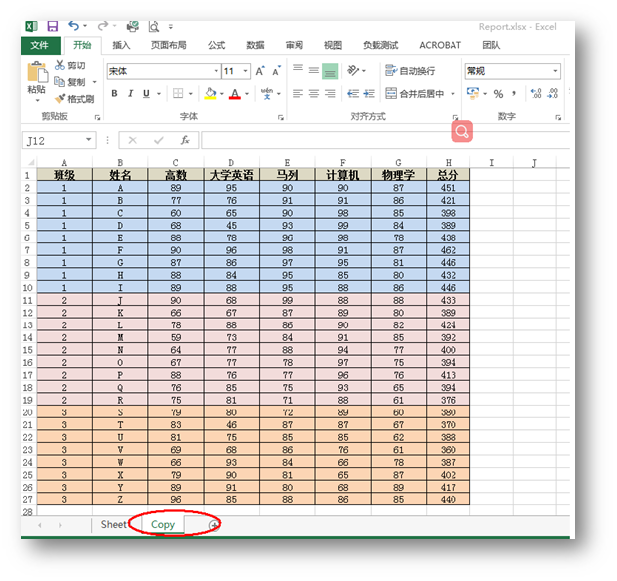Switch to the Copy sheet tab
Viewport: 617px width, 581px height.
point(163,524)
